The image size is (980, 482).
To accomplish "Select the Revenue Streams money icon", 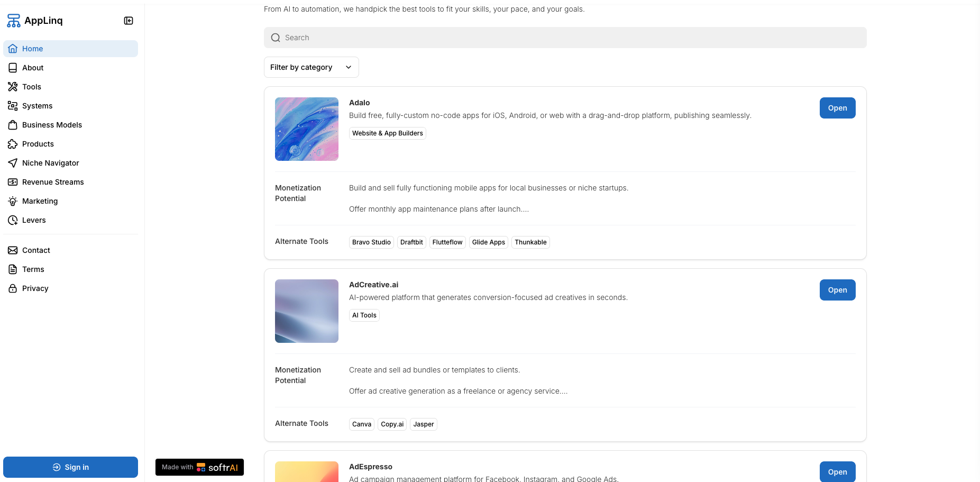I will click(13, 182).
